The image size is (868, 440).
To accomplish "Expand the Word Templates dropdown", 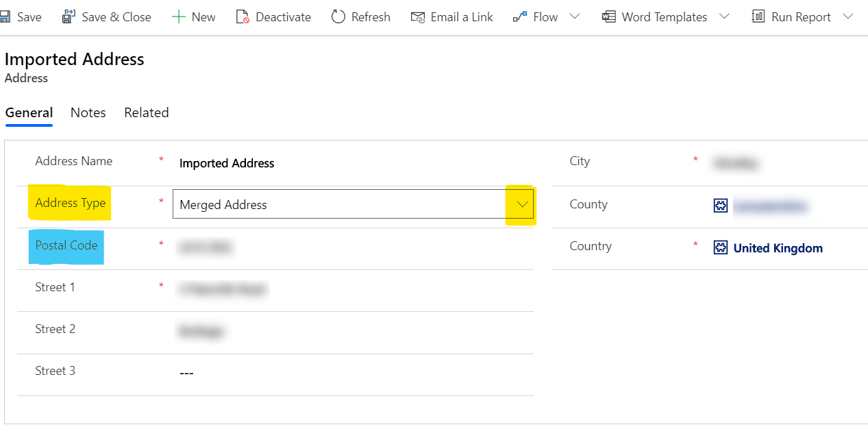I will point(725,16).
